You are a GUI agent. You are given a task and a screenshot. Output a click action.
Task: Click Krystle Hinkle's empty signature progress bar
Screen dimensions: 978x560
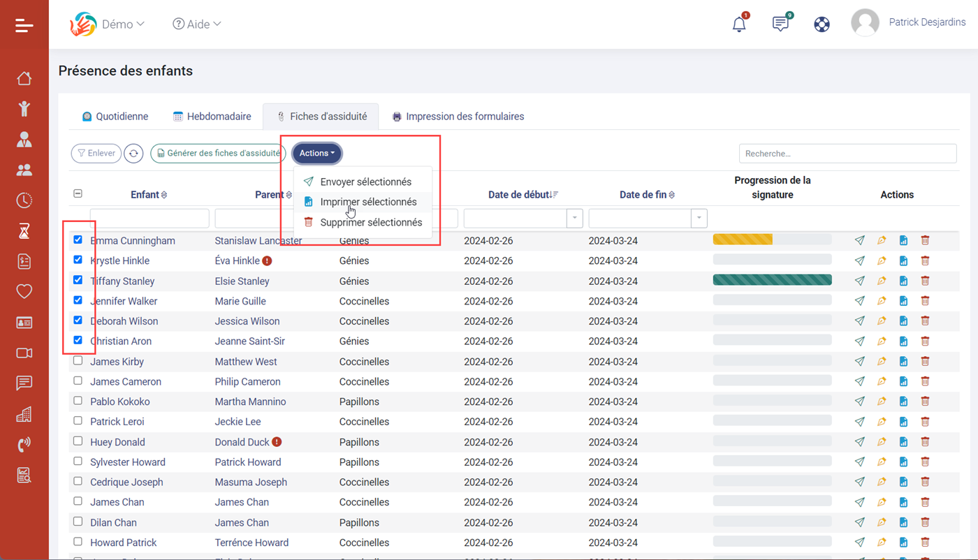point(773,260)
